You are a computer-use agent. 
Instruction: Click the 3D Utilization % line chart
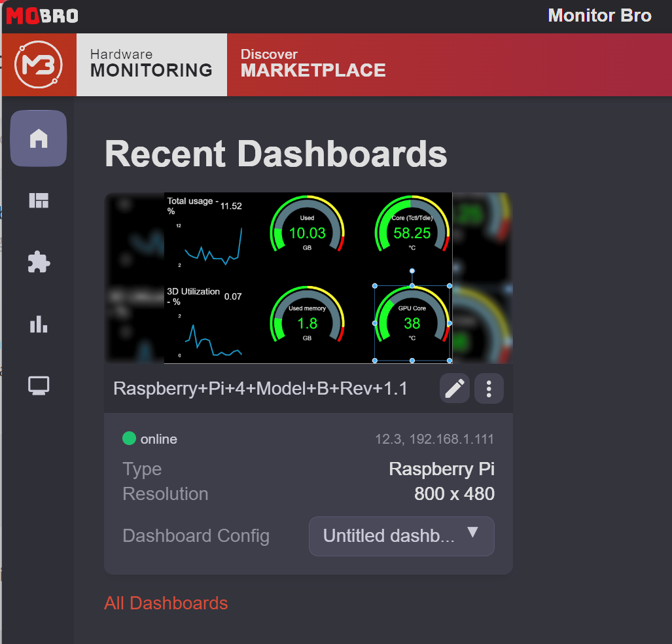205,323
